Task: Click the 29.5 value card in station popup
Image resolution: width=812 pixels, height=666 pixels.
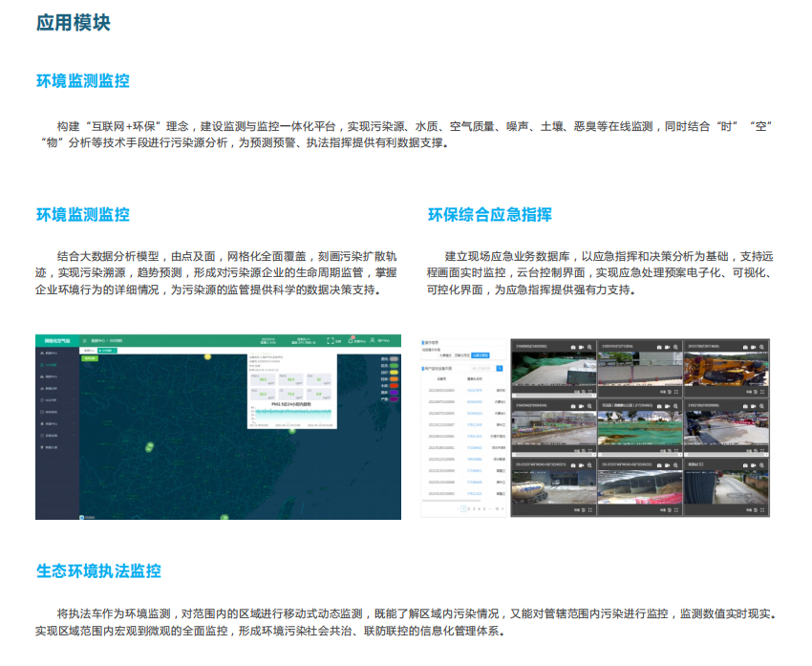Action: (x=263, y=379)
